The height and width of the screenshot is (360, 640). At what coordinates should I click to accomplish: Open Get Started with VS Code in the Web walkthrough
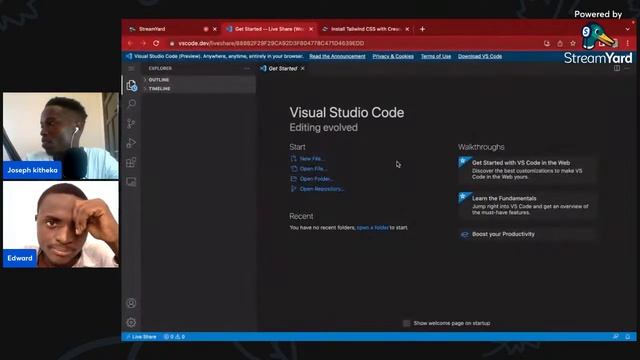point(527,169)
